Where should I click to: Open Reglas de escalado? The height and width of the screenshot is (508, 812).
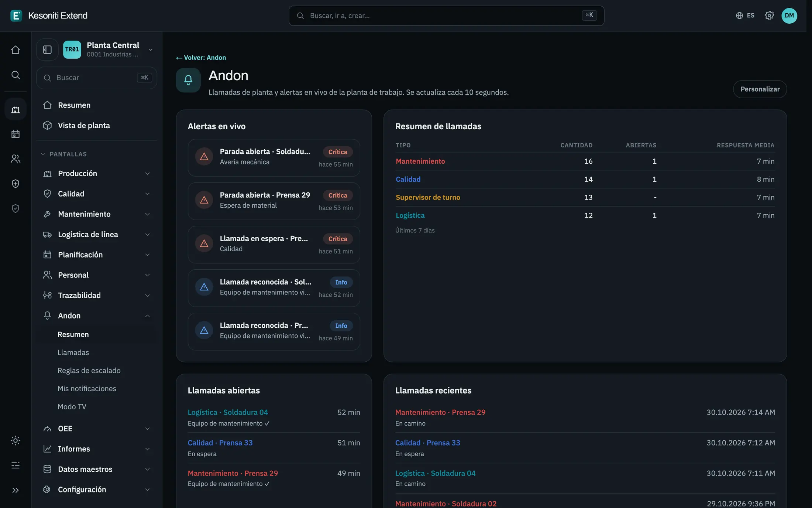(x=89, y=371)
